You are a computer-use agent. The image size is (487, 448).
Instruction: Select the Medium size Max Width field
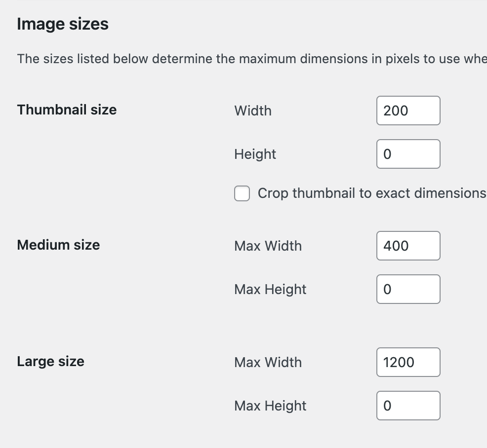click(x=408, y=246)
